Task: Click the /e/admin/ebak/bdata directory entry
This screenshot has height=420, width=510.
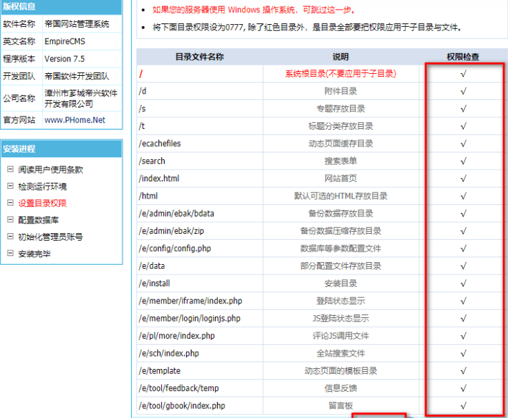Action: 178,213
